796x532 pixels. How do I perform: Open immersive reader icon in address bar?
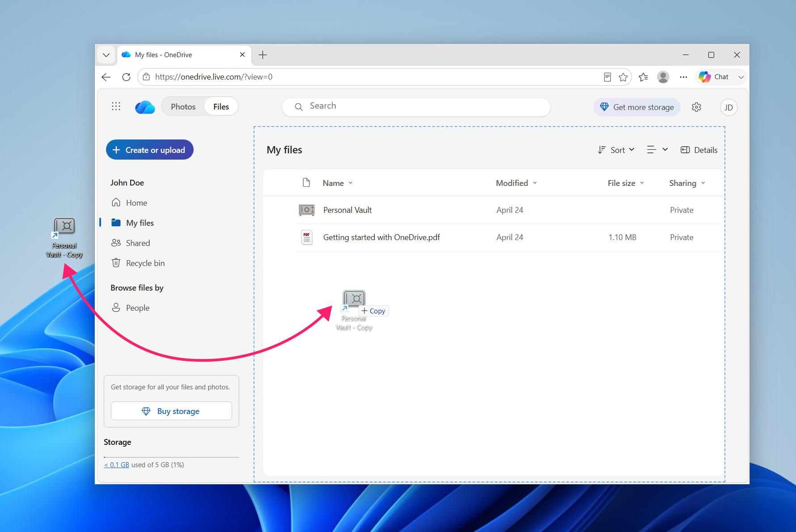(607, 77)
